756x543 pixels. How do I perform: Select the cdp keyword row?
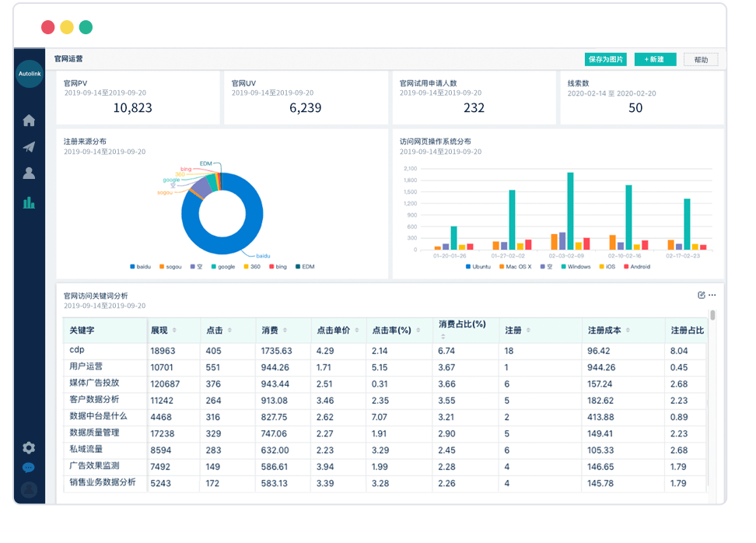pyautogui.click(x=385, y=351)
